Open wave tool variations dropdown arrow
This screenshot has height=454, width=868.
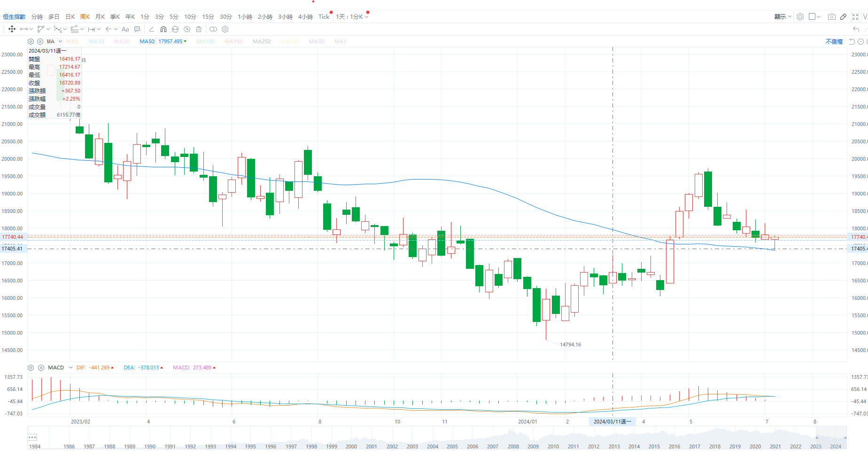click(65, 29)
